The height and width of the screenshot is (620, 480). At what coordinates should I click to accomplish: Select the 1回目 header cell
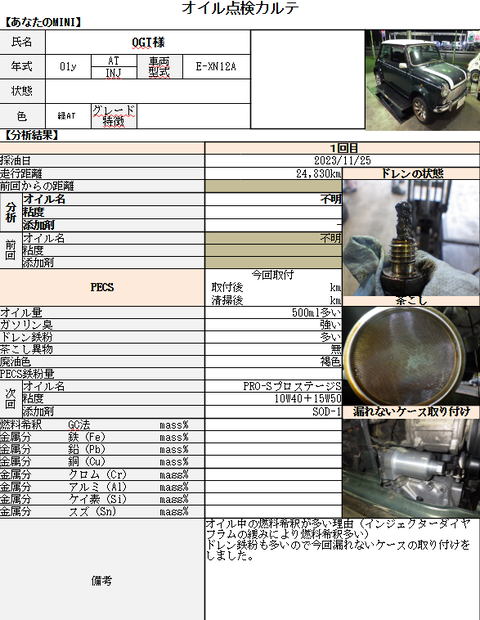point(342,148)
